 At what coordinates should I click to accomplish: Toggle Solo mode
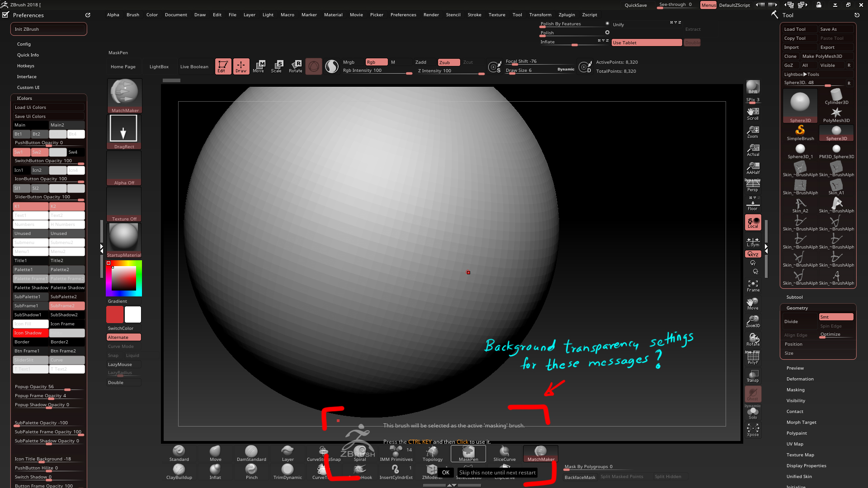click(x=753, y=413)
